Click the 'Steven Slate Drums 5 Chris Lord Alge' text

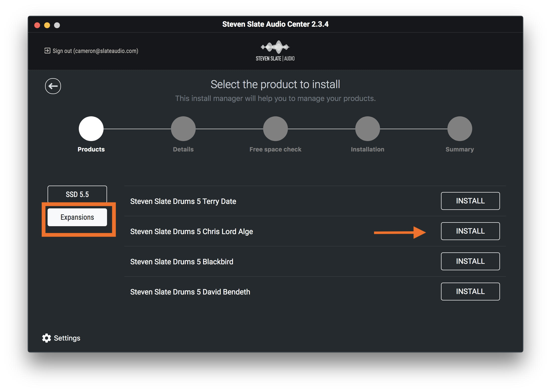coord(192,232)
